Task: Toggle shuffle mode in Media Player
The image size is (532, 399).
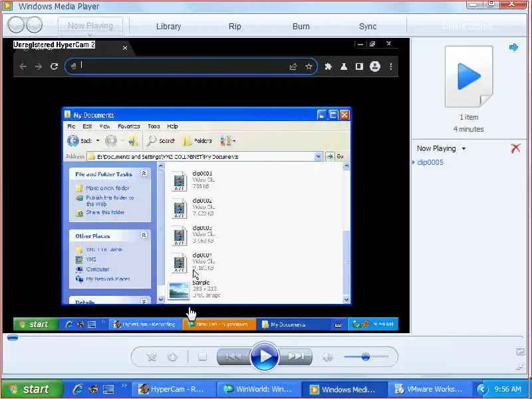Action: click(152, 356)
